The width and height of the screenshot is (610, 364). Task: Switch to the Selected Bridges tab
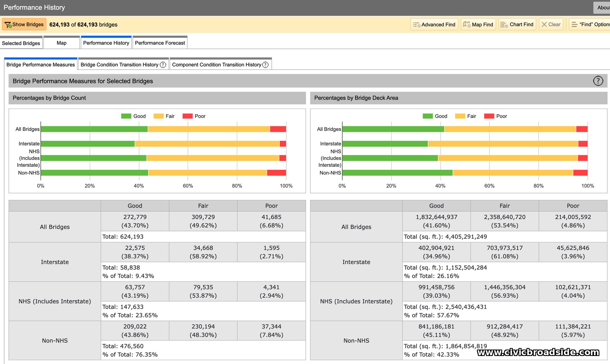tap(21, 43)
